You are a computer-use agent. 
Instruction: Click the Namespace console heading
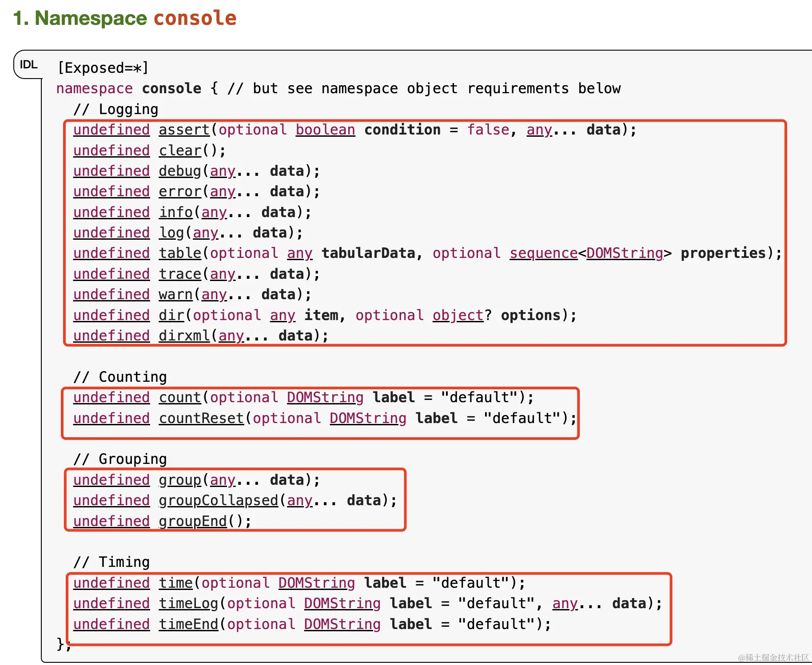tap(125, 18)
